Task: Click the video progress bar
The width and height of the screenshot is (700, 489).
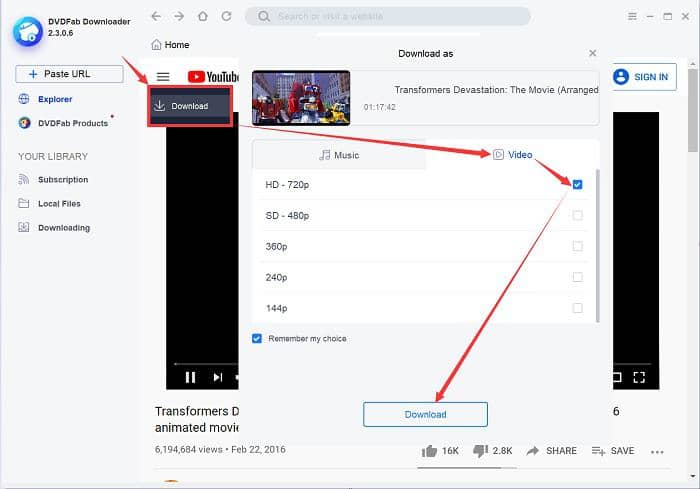Action: 205,364
